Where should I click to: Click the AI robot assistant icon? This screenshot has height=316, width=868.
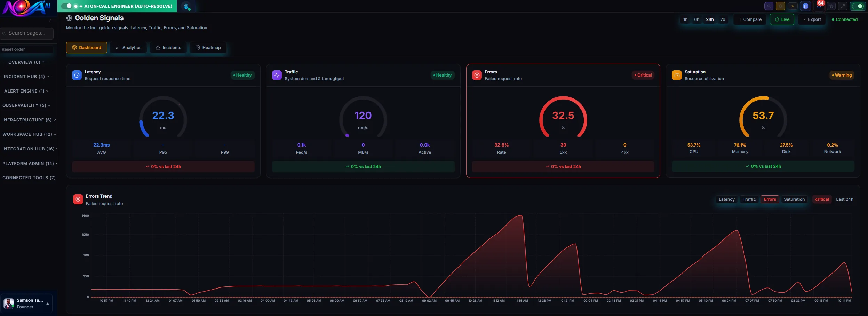[186, 6]
